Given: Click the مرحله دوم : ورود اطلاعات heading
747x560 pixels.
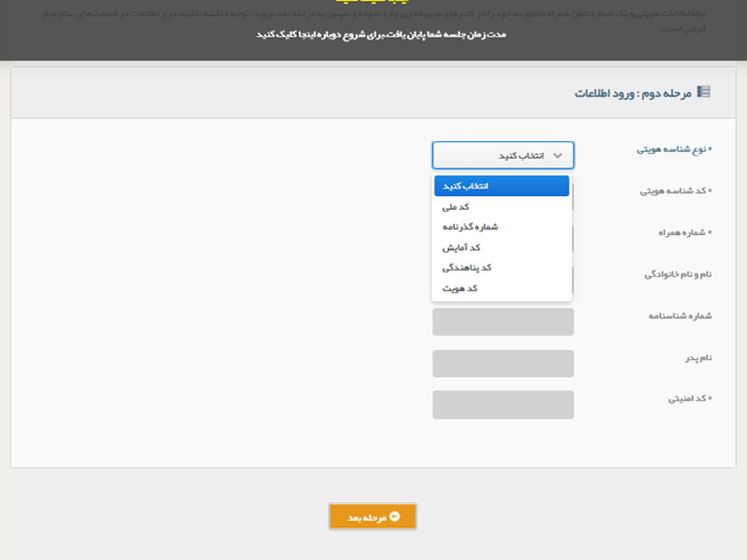Looking at the screenshot, I should (x=633, y=92).
